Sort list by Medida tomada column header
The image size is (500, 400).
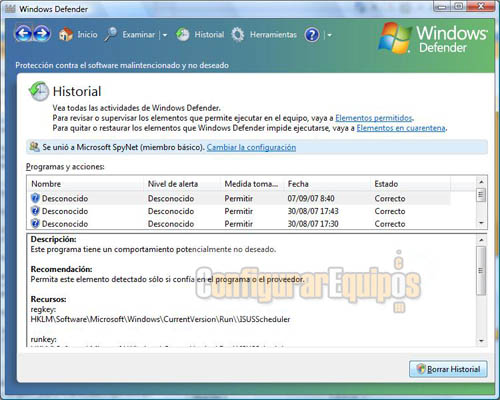point(252,184)
